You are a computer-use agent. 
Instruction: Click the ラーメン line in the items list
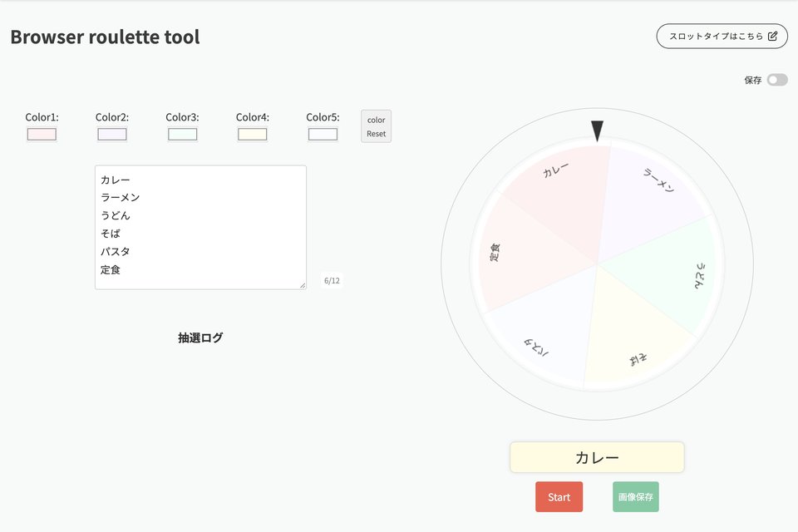click(x=120, y=198)
